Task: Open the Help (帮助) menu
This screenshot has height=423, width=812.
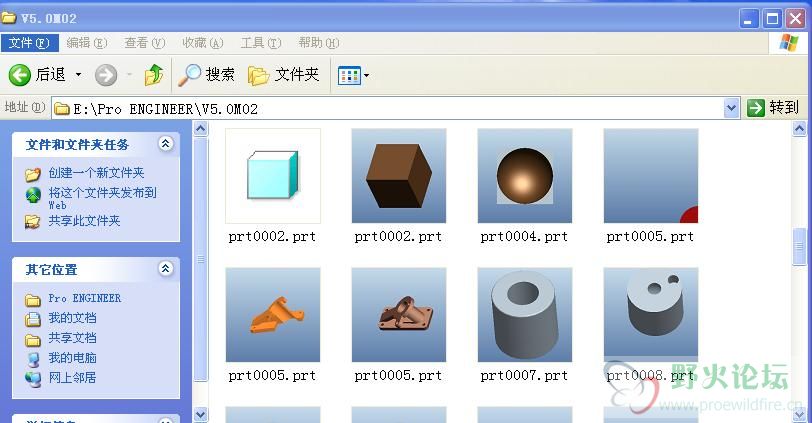Action: [318, 43]
